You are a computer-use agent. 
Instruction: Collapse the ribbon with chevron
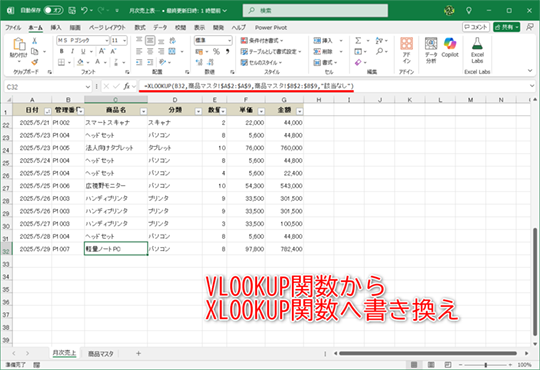530,71
